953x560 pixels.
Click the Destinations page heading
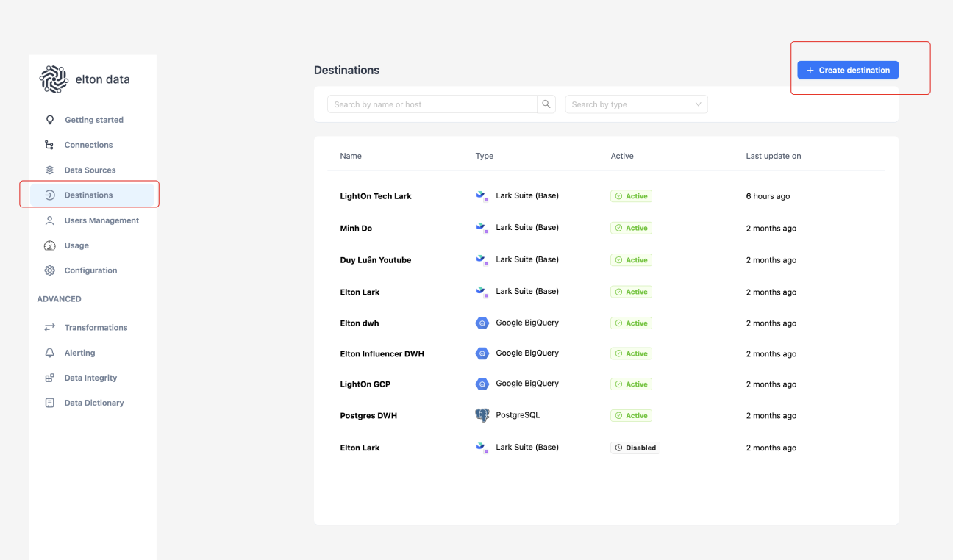pyautogui.click(x=347, y=71)
